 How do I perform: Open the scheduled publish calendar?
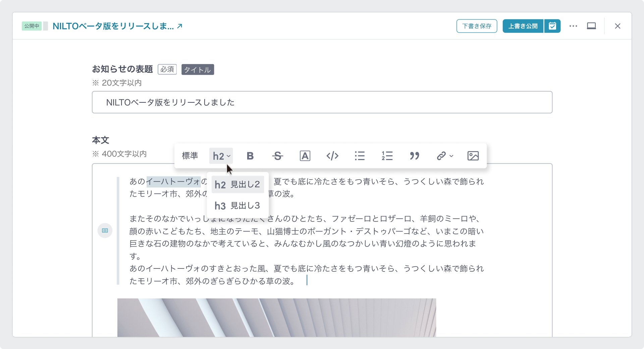coord(552,26)
